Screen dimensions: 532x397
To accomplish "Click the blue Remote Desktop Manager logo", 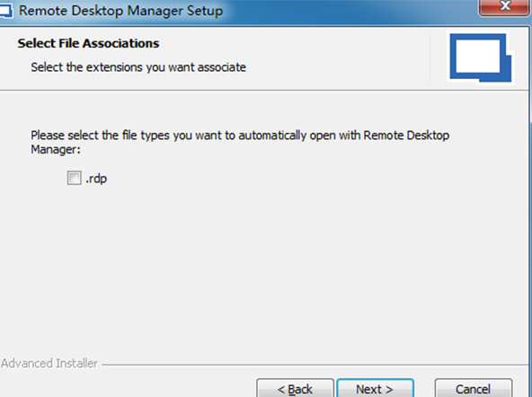I will pyautogui.click(x=481, y=58).
